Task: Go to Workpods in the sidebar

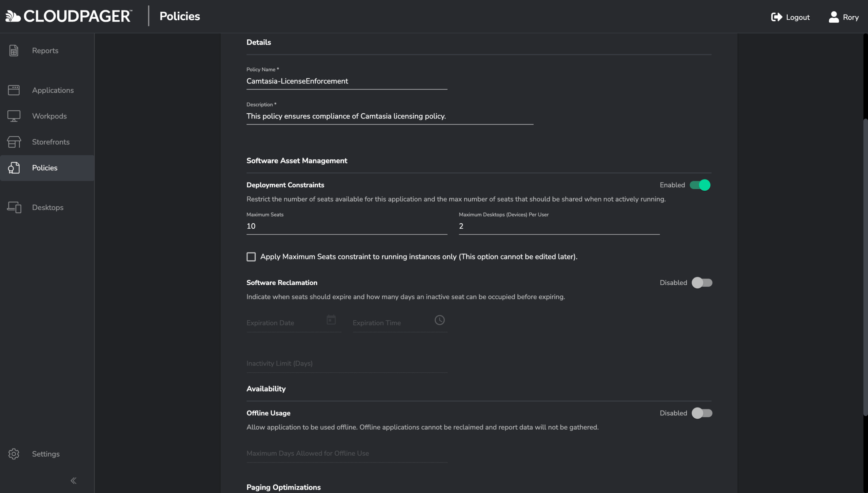Action: coord(47,116)
